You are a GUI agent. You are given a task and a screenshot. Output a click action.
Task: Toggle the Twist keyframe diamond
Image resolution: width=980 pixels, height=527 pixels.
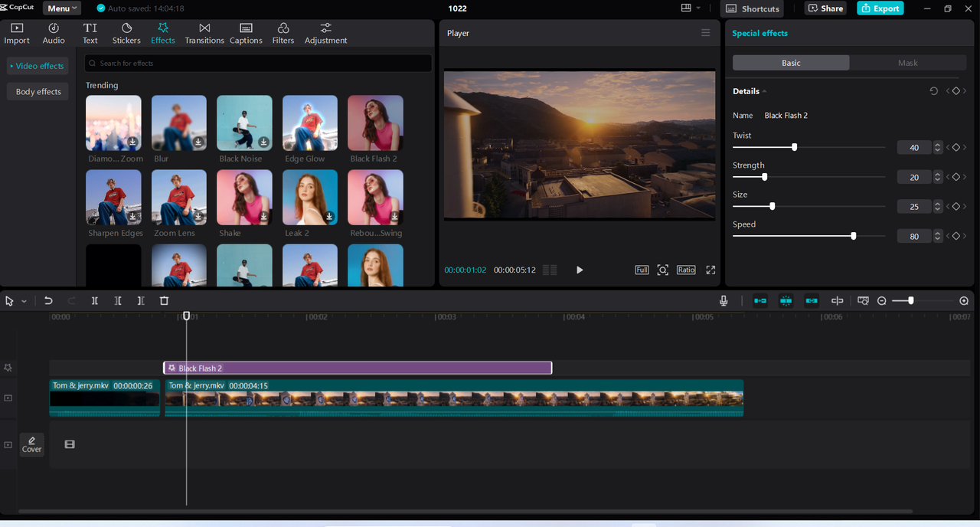point(955,148)
